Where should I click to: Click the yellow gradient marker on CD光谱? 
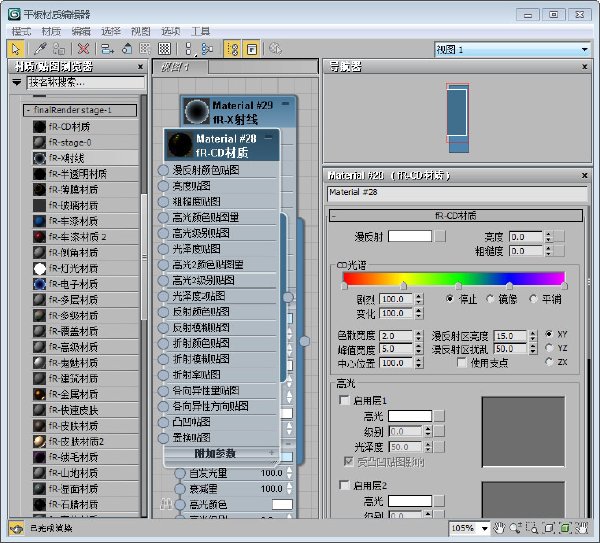pyautogui.click(x=403, y=285)
